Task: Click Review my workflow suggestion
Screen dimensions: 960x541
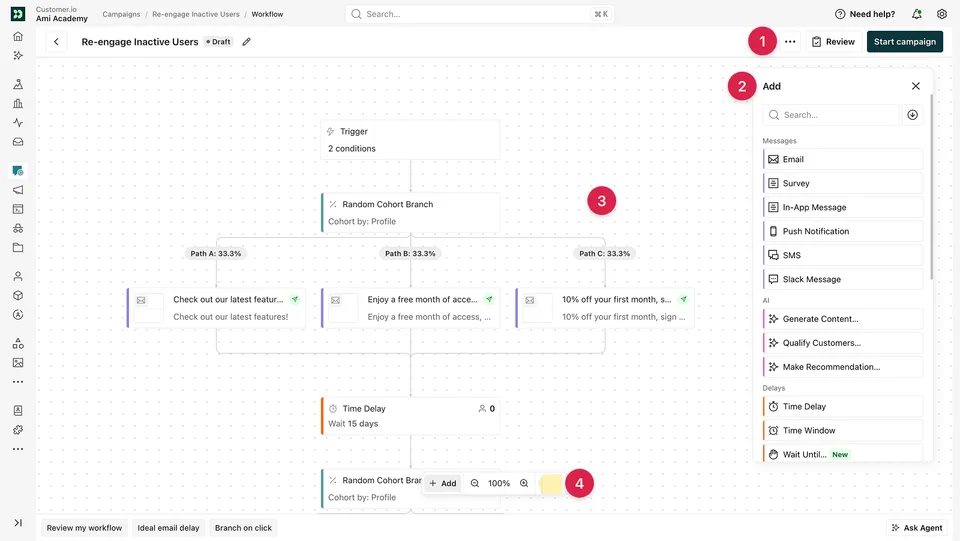Action: pos(84,528)
